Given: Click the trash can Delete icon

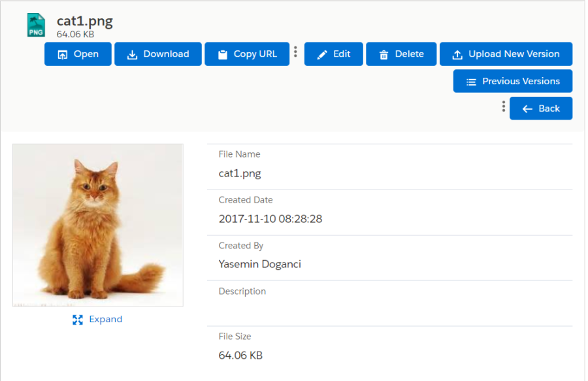Looking at the screenshot, I should [x=384, y=55].
